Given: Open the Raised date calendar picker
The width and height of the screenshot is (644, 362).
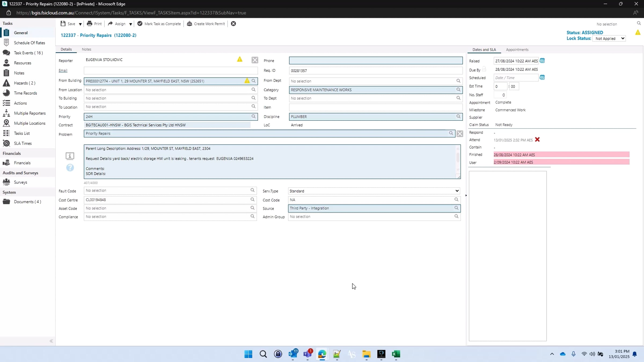Looking at the screenshot, I should (542, 61).
